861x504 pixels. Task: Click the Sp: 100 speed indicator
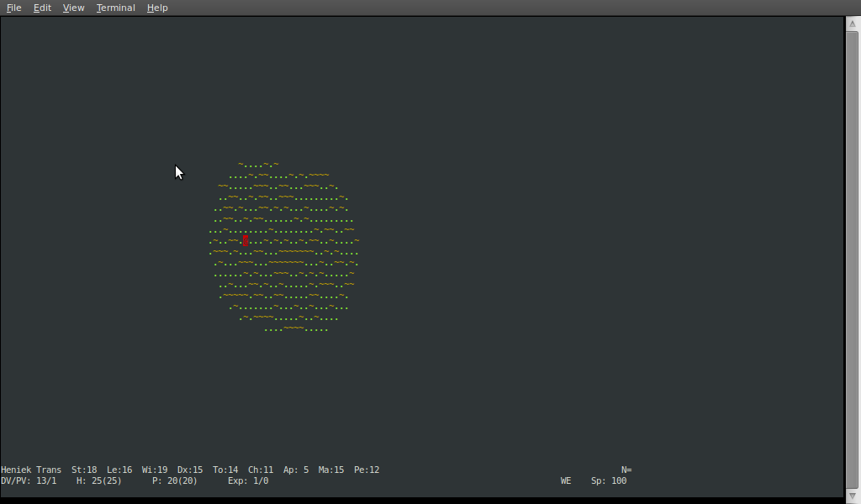coord(609,480)
